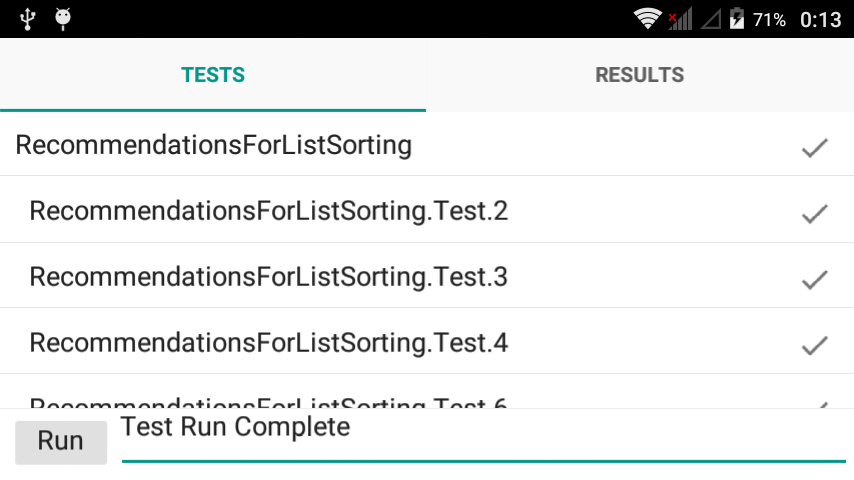Tap the Wi-Fi signal icon
The image size is (854, 480).
(647, 19)
